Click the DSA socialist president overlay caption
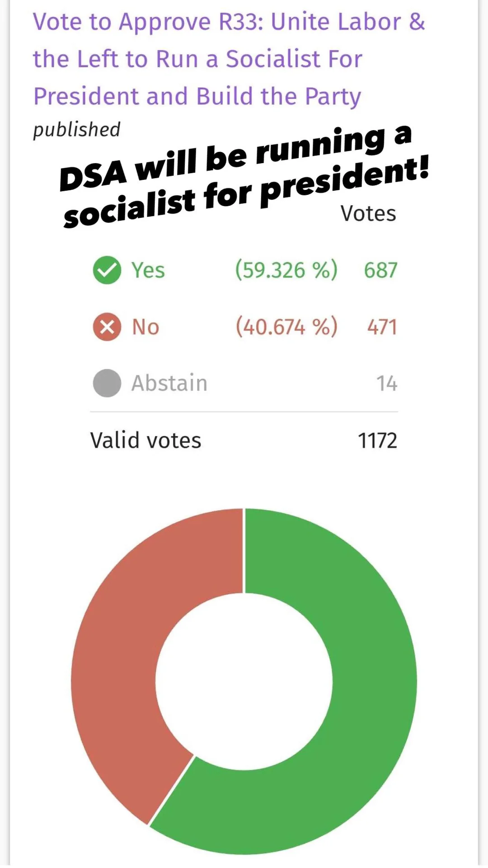Viewport: 488px width, 868px height. pos(244,176)
